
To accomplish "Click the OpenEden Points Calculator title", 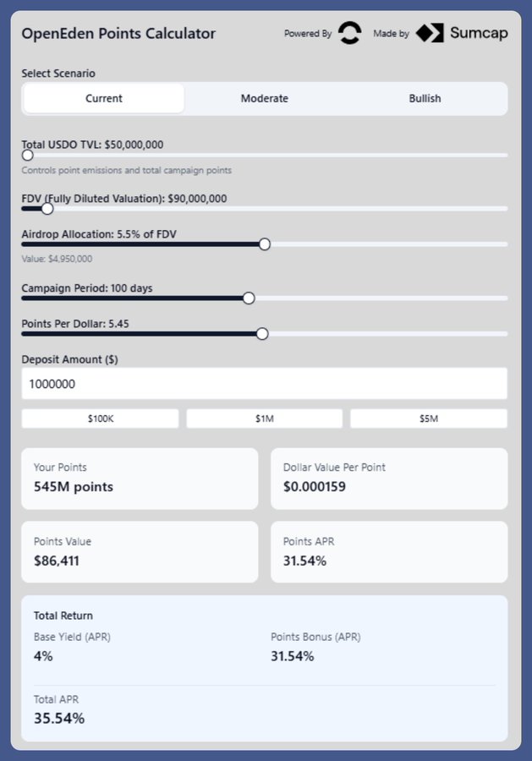I will [x=118, y=34].
